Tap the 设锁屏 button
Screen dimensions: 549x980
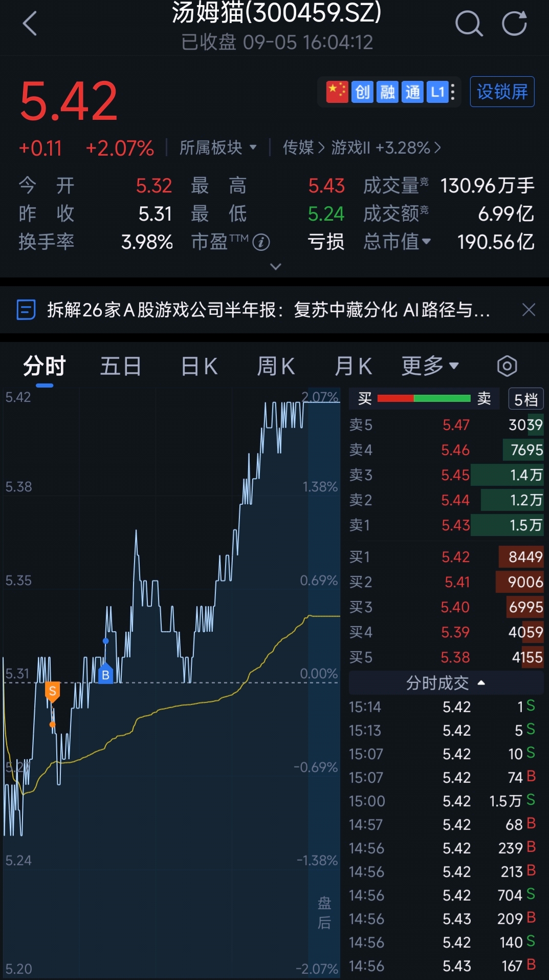[502, 92]
